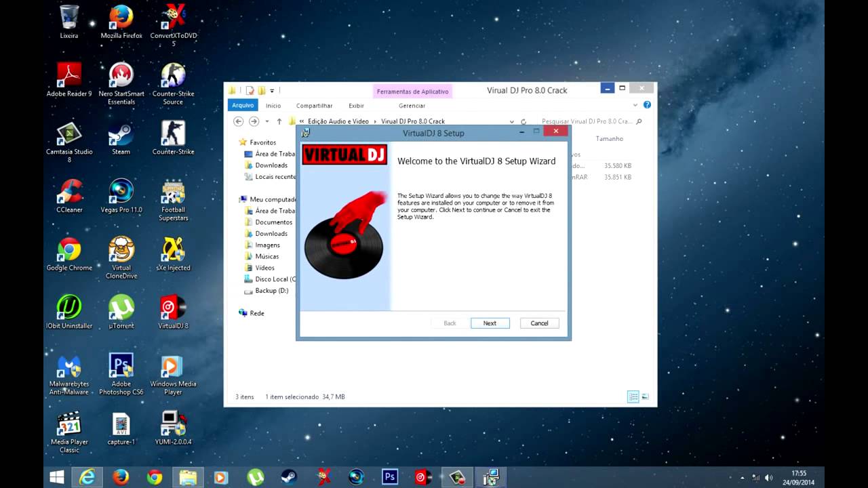This screenshot has height=488, width=868.
Task: Open the capture-1 AVI file icon
Action: [121, 428]
